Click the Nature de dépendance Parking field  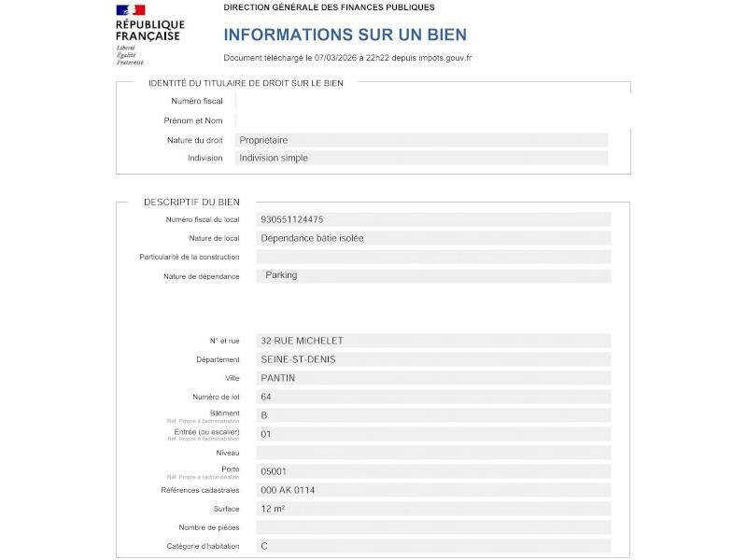pyautogui.click(x=433, y=276)
